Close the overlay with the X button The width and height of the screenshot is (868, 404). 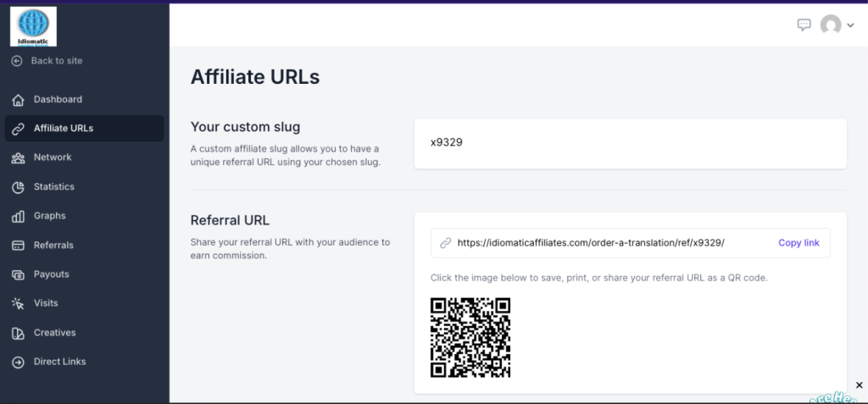pyautogui.click(x=859, y=385)
